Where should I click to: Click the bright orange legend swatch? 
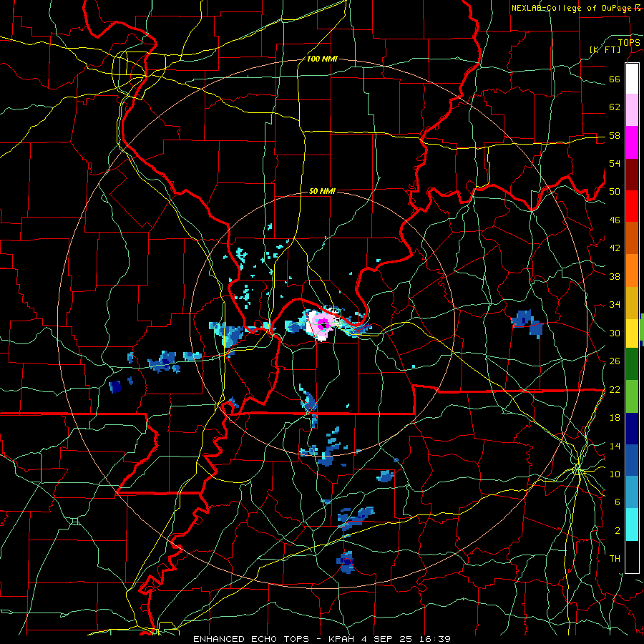pos(632,270)
